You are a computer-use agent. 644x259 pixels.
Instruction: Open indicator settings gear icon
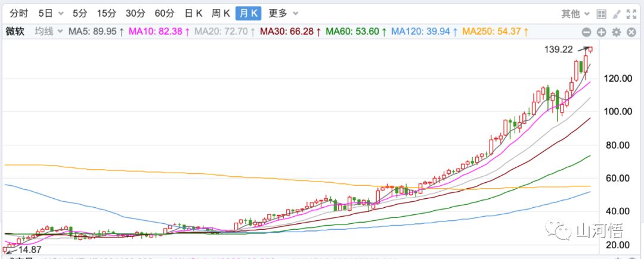pyautogui.click(x=616, y=32)
